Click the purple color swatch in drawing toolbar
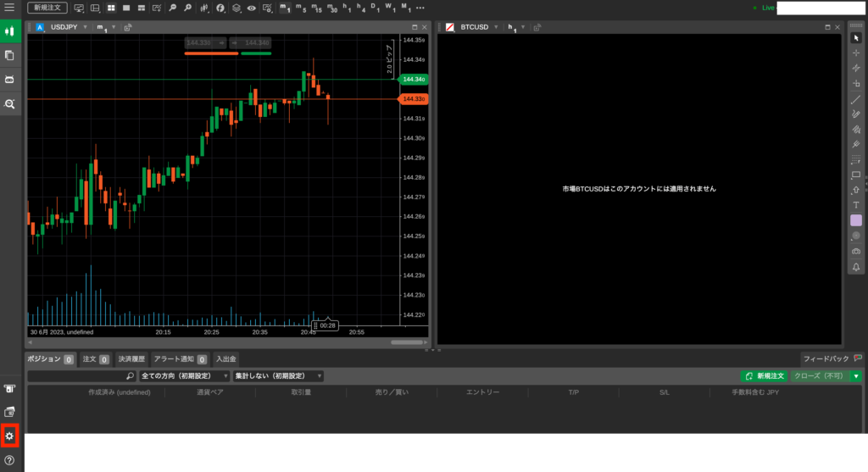 point(855,220)
